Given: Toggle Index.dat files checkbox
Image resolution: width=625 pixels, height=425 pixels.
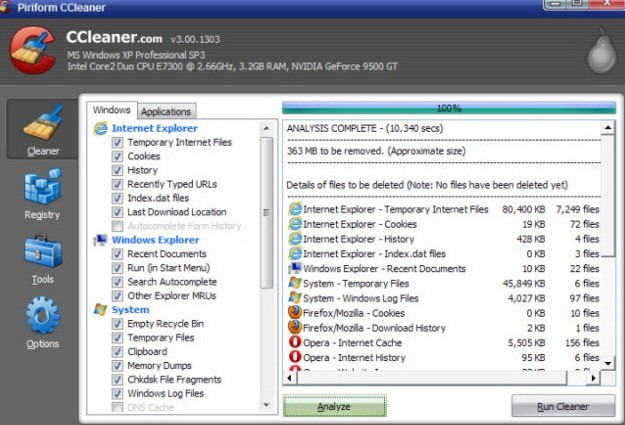Looking at the screenshot, I should point(117,198).
